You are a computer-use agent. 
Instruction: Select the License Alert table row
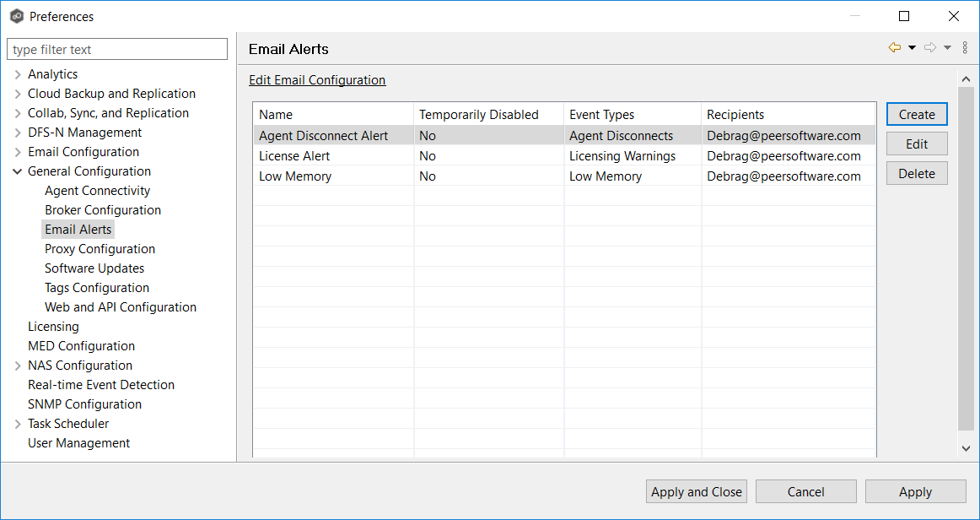(294, 156)
